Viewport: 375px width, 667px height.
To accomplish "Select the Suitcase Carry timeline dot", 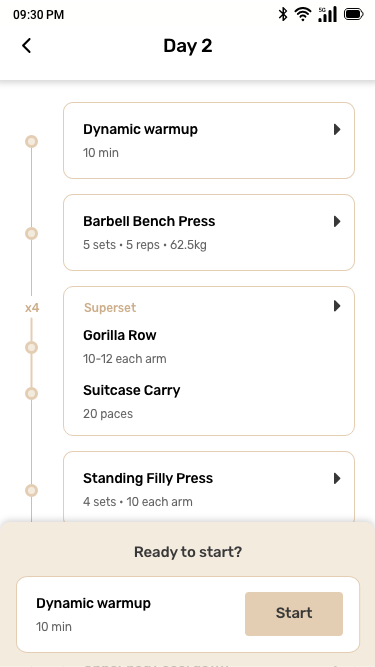I will [31, 393].
